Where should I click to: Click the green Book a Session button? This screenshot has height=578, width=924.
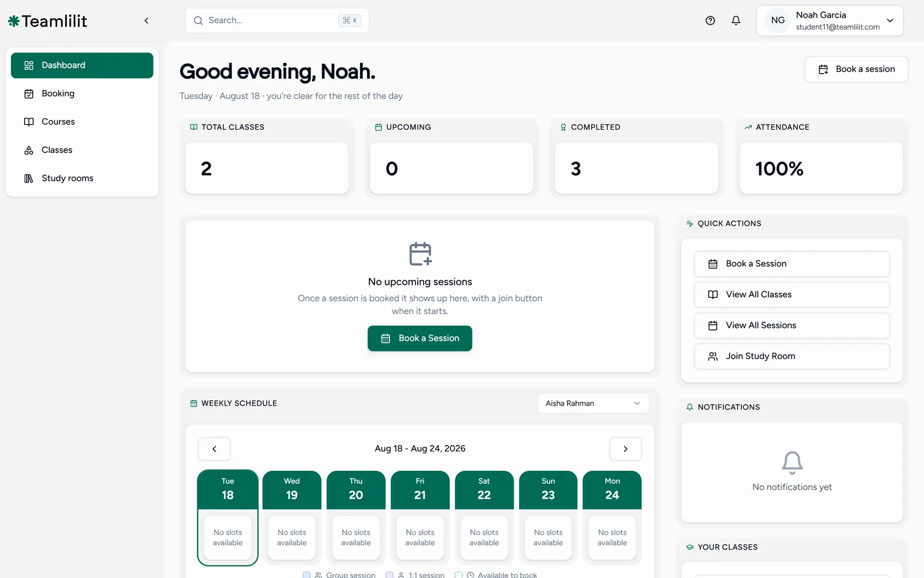[x=420, y=338]
